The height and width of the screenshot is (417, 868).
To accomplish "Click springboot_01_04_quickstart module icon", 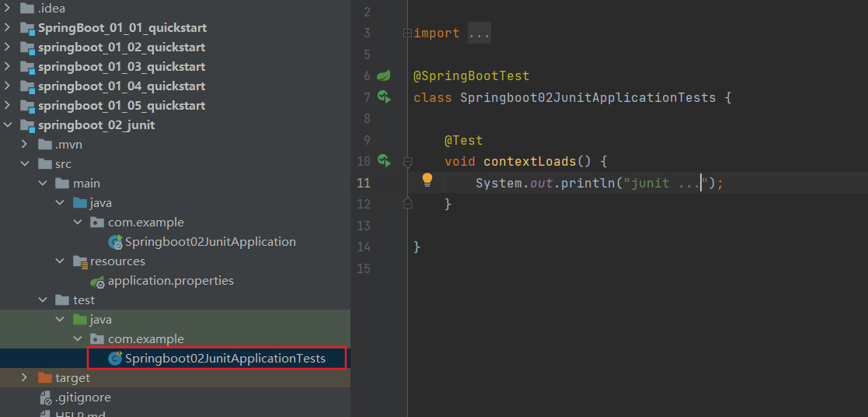I will [x=27, y=86].
